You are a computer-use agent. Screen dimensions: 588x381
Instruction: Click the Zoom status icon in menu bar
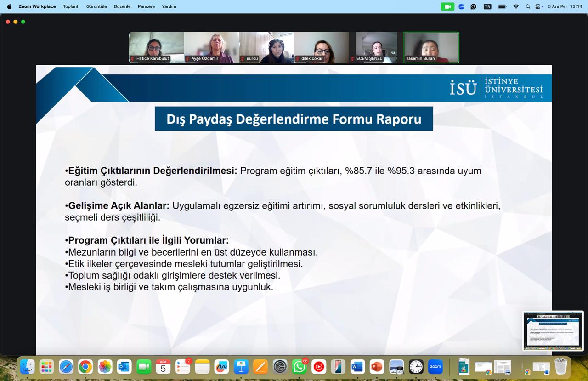point(461,6)
